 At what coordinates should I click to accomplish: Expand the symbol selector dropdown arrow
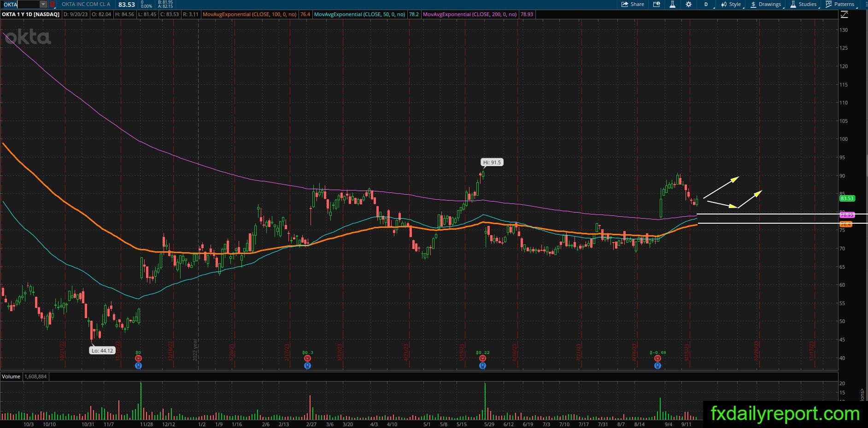[x=43, y=4]
